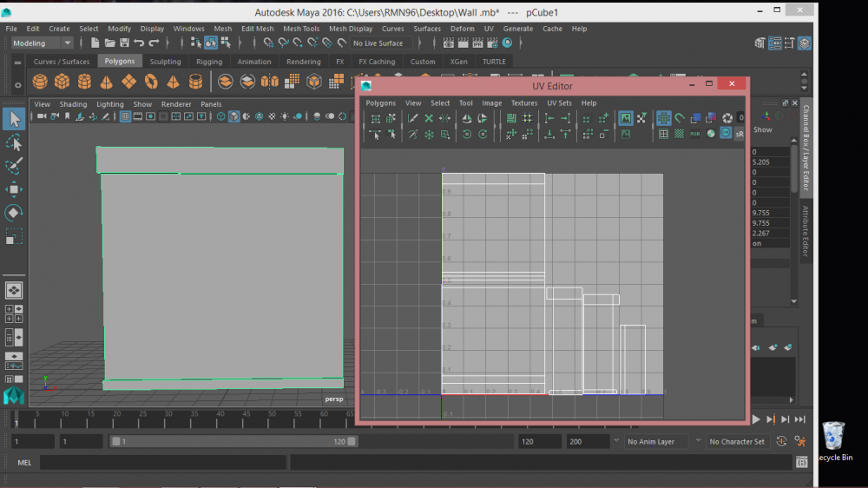Click the MEL script language button
This screenshot has height=488, width=868.
[x=24, y=463]
